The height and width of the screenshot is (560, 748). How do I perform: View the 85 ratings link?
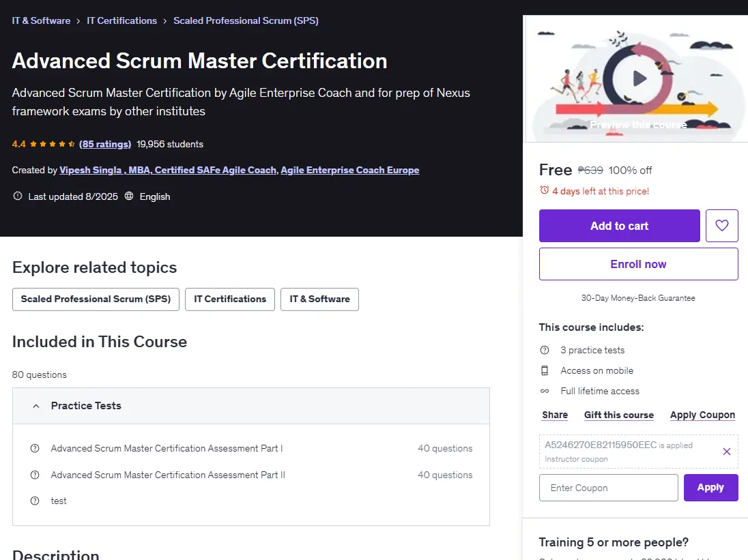(105, 144)
